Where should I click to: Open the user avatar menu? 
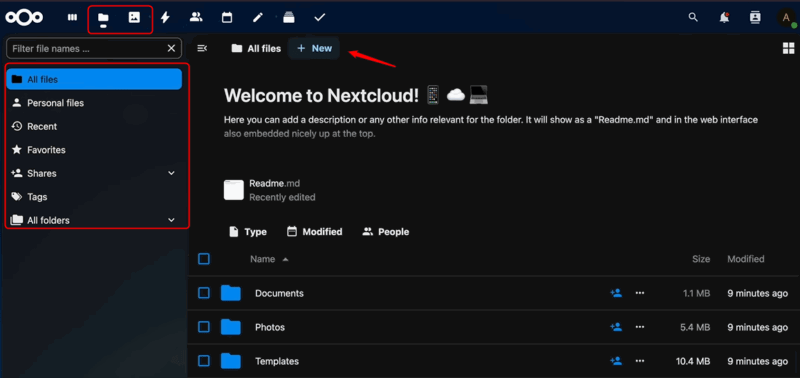(786, 18)
